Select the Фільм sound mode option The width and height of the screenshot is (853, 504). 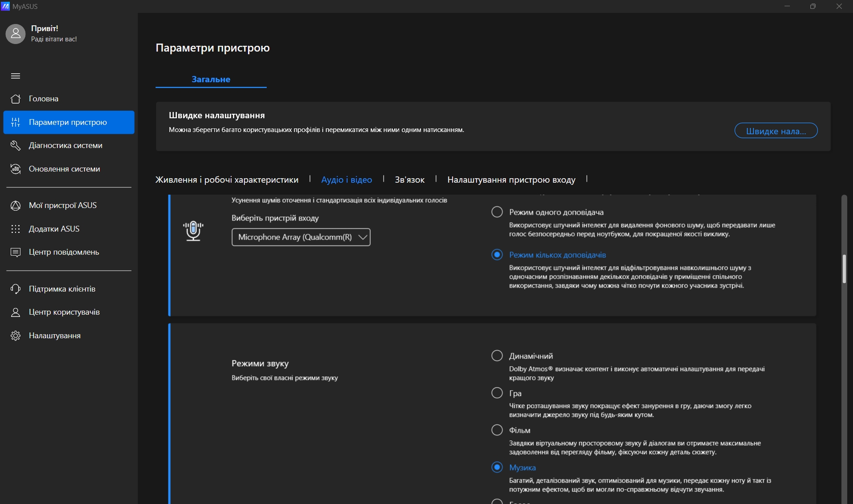point(497,430)
